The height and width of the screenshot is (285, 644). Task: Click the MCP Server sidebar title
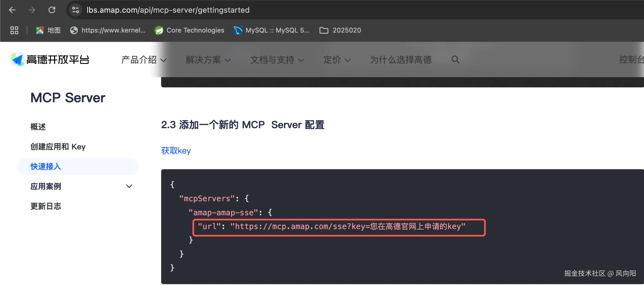tap(68, 98)
